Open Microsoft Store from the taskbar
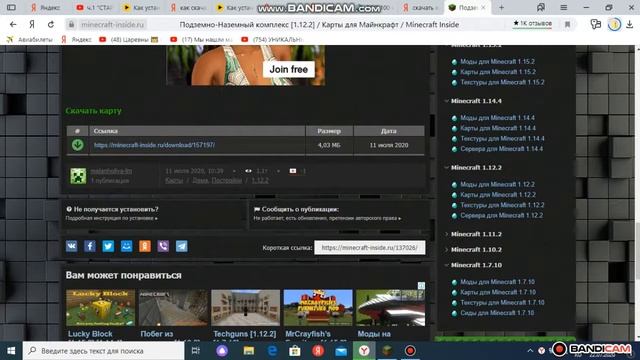The width and height of the screenshot is (640, 360). point(295,351)
